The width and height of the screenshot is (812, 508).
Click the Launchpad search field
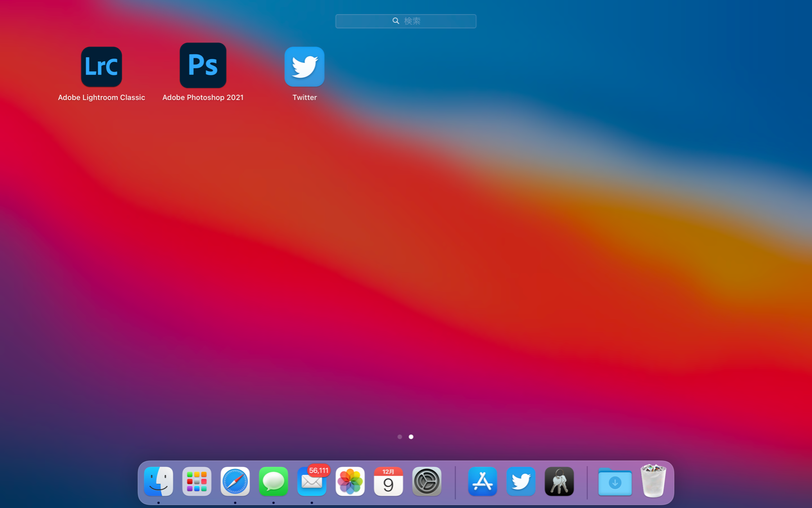(406, 21)
